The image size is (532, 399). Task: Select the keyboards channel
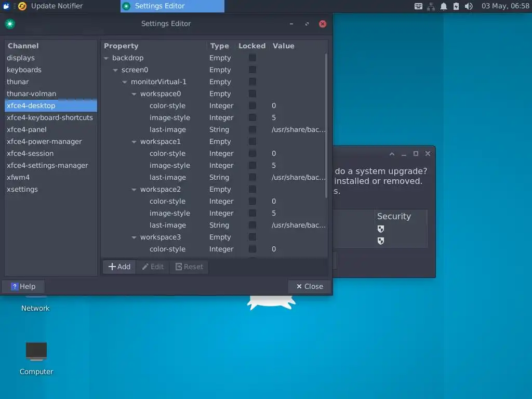click(x=51, y=70)
